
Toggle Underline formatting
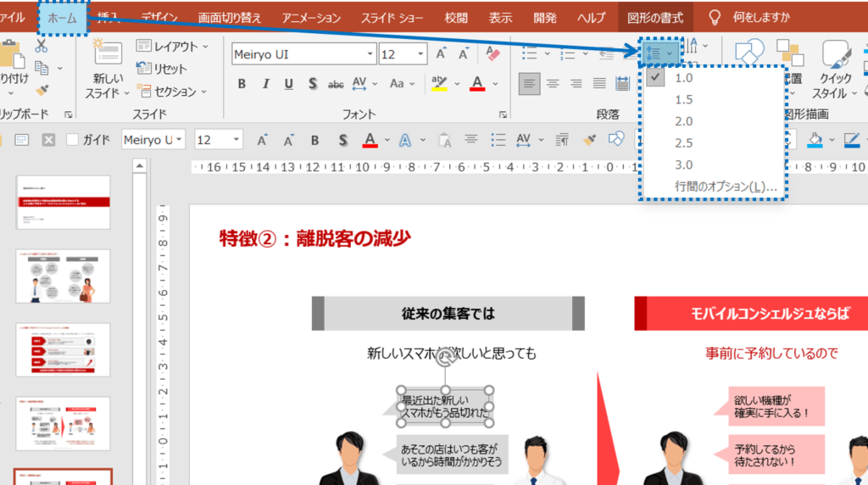tap(288, 84)
